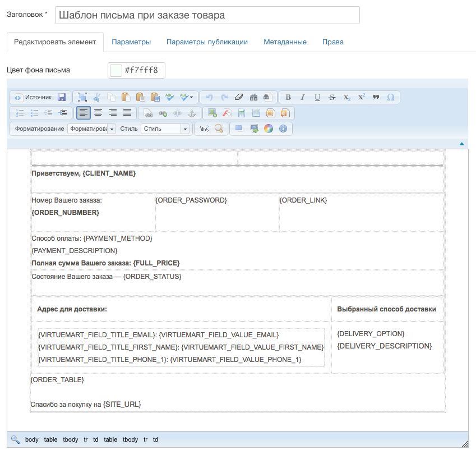The image size is (476, 454).
Task: Insert special character via Omega icon
Action: [391, 97]
